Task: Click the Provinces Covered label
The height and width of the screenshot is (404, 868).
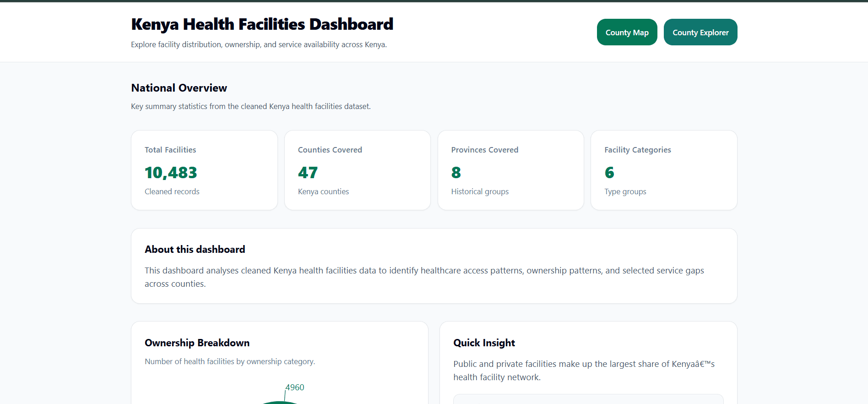Action: [x=485, y=150]
